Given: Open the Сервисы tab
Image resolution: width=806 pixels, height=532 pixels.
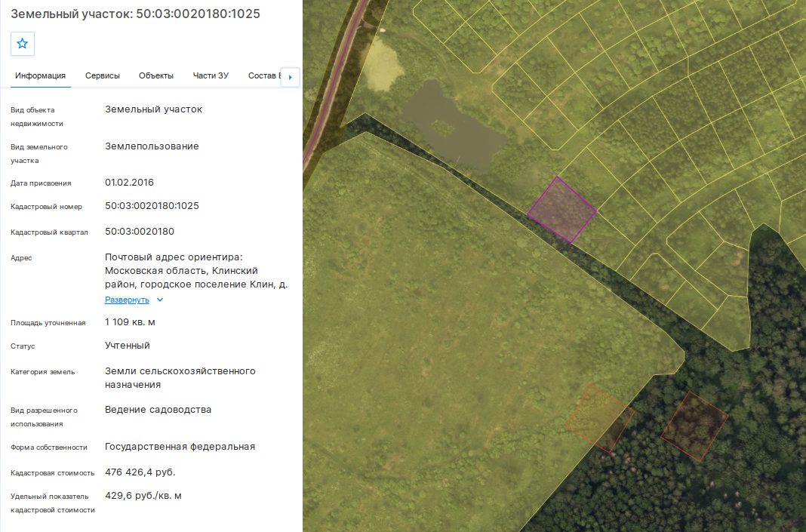Looking at the screenshot, I should 103,76.
